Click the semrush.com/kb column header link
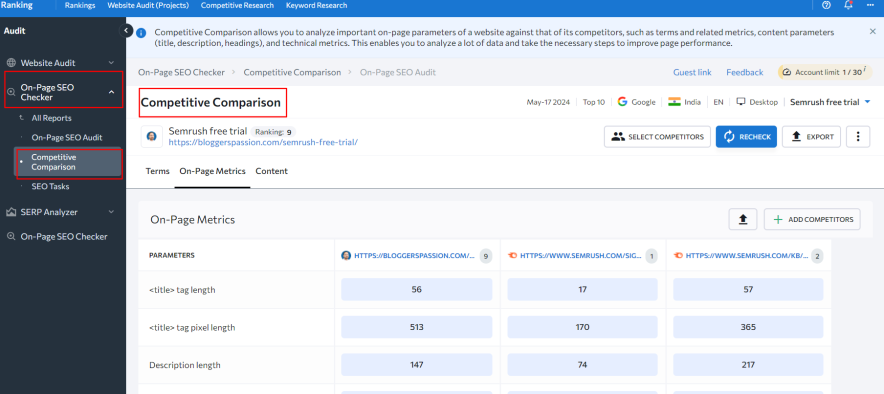The image size is (884, 394). [x=748, y=255]
